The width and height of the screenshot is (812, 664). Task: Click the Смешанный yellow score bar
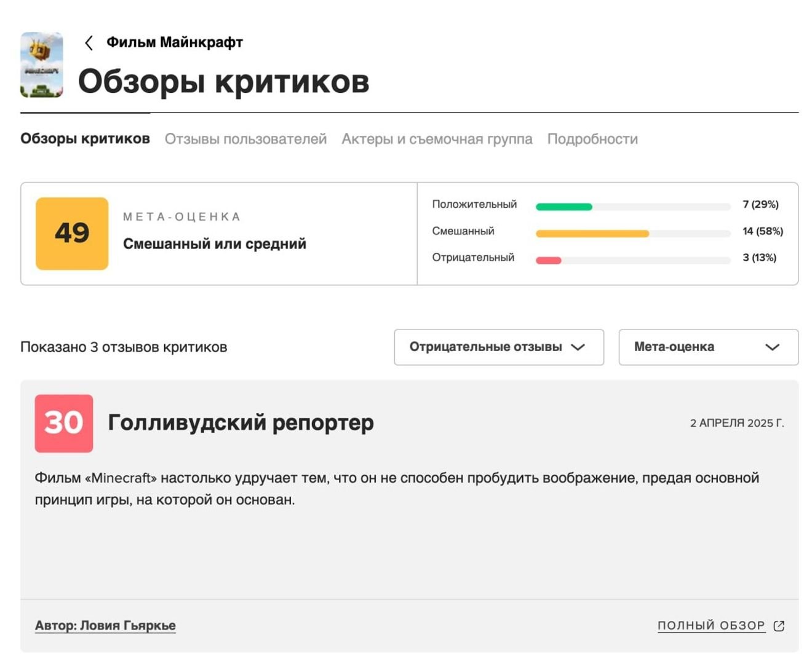(592, 234)
